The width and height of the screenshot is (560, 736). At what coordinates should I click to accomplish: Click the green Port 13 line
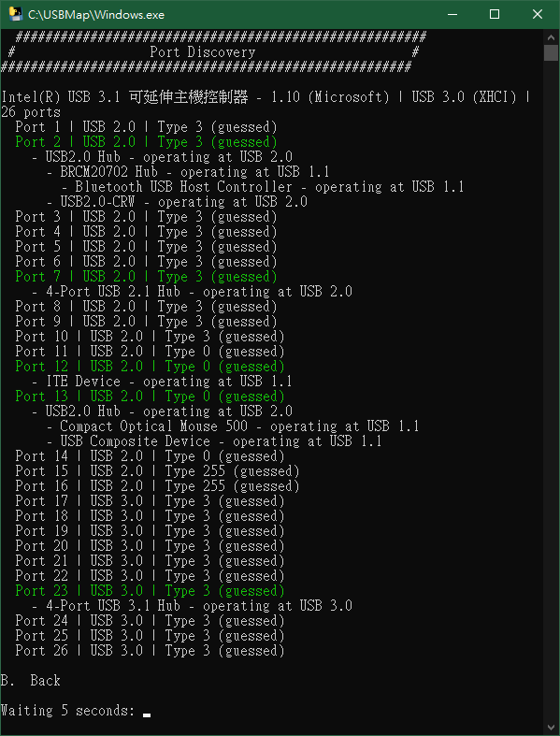tap(150, 397)
